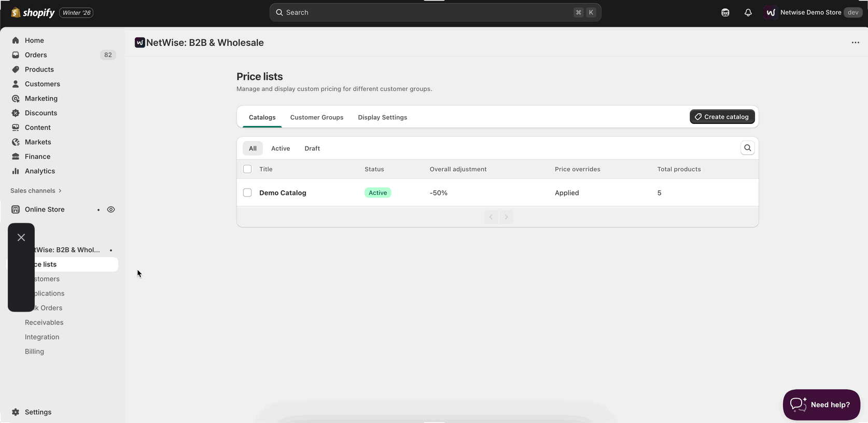The height and width of the screenshot is (423, 868).
Task: Open the Shopify logo home link
Action: pos(33,12)
